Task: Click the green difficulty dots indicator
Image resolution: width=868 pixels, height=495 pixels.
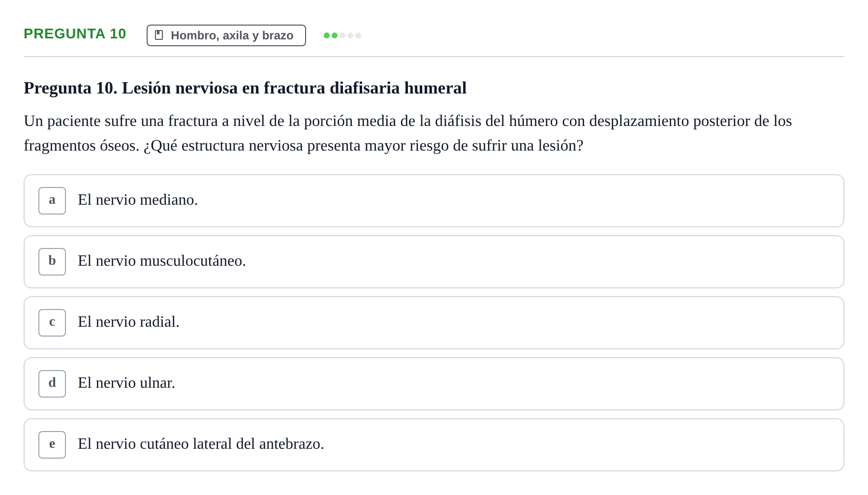Action: click(x=342, y=35)
